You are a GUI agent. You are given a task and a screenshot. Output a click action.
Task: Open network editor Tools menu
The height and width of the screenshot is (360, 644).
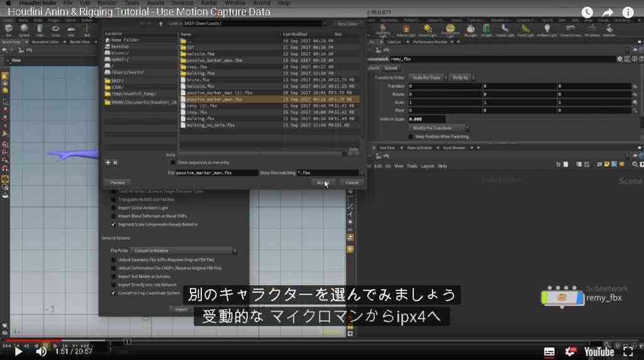pyautogui.click(x=412, y=166)
